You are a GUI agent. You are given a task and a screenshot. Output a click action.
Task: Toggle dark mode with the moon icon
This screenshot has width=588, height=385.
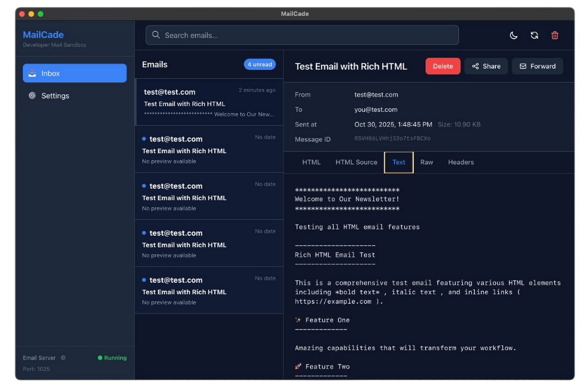[514, 36]
